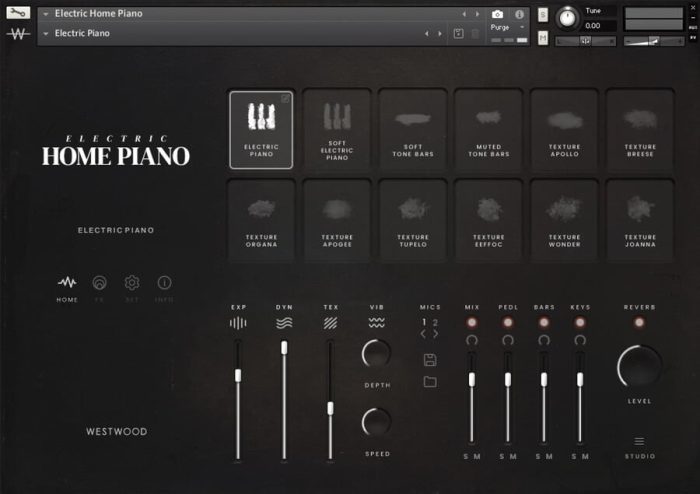Go to next mic preset arrow
Viewport: 700px width, 494px height.
(x=436, y=334)
